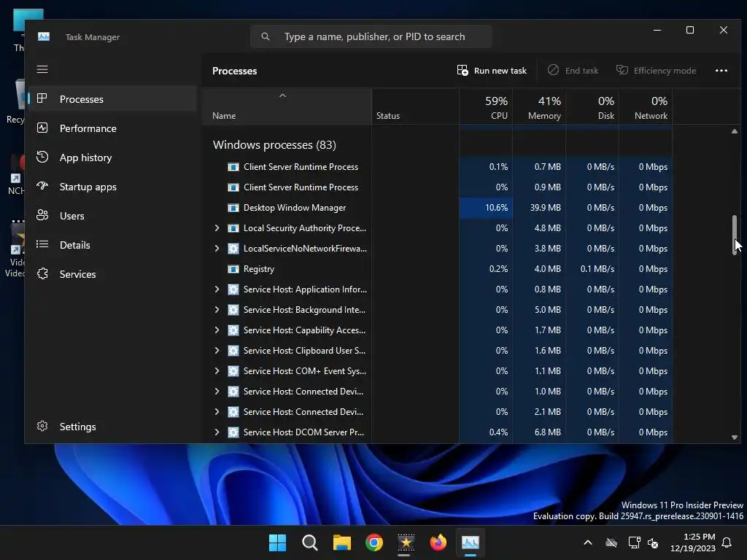The width and height of the screenshot is (747, 560).
Task: Enable Efficiency mode button
Action: click(x=656, y=71)
